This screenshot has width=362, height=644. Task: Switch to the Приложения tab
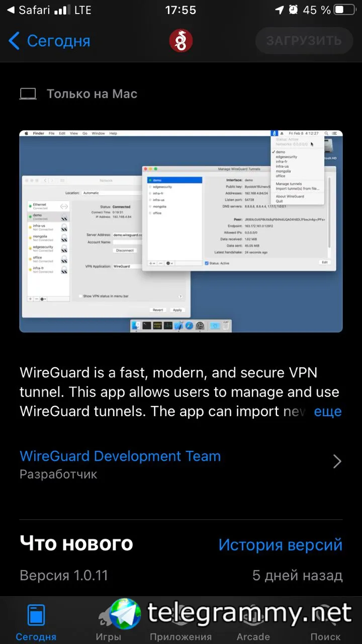coord(180,622)
